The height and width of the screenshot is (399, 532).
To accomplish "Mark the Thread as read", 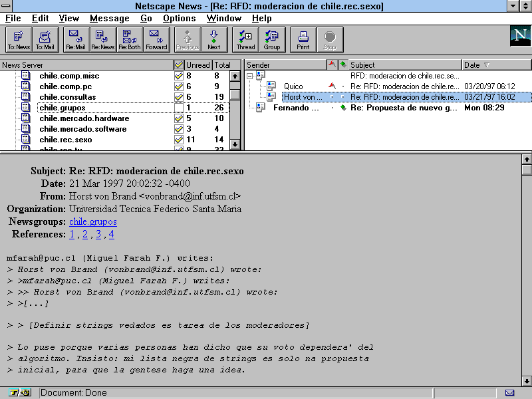I will tap(245, 40).
